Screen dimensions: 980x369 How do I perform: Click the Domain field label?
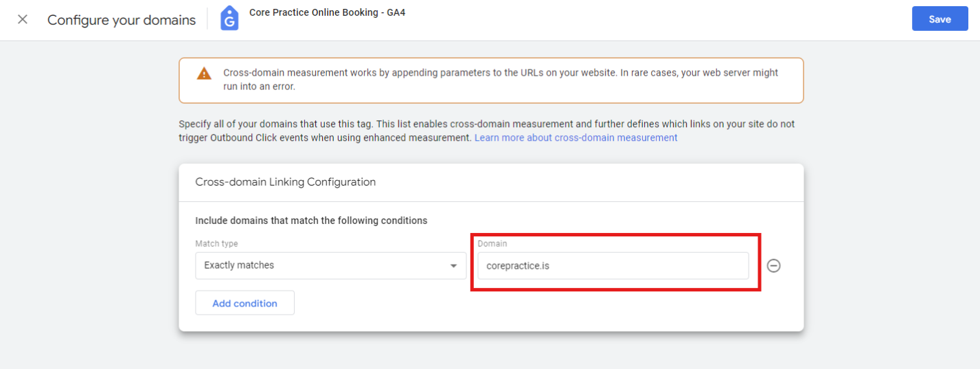point(492,243)
